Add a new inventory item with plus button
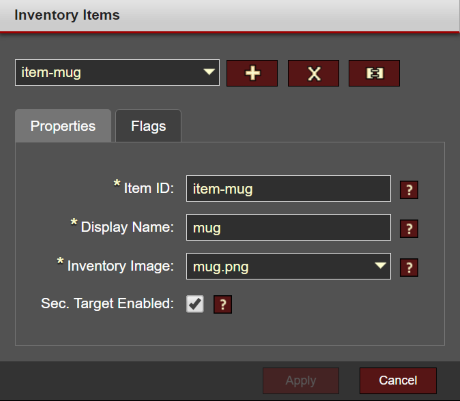This screenshot has width=460, height=401. tap(252, 73)
